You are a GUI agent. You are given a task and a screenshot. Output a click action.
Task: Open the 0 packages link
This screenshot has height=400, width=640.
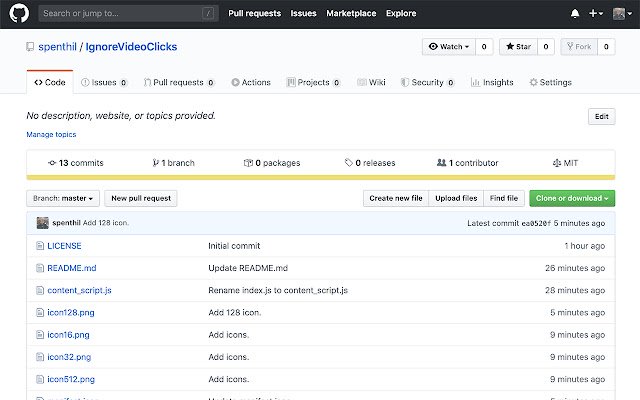pos(272,163)
